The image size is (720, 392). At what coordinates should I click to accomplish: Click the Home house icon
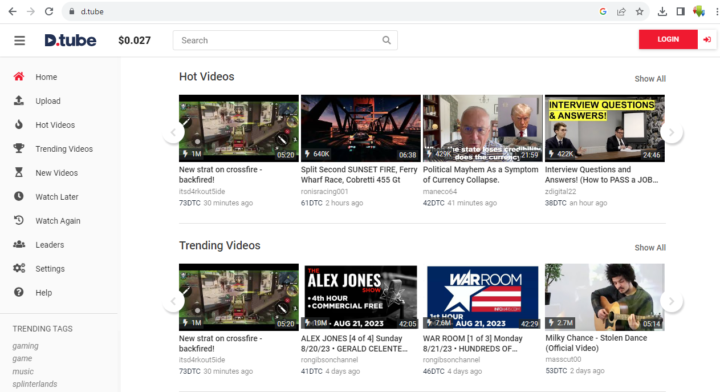(19, 77)
